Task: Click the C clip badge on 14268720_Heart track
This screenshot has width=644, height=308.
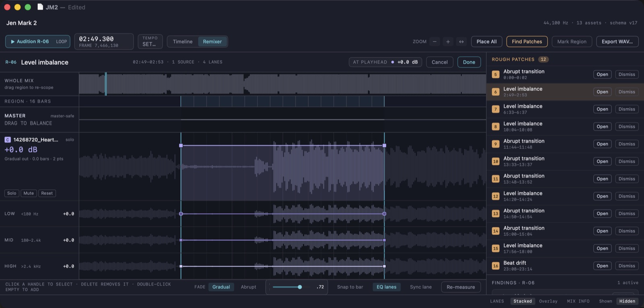Action: click(8, 140)
